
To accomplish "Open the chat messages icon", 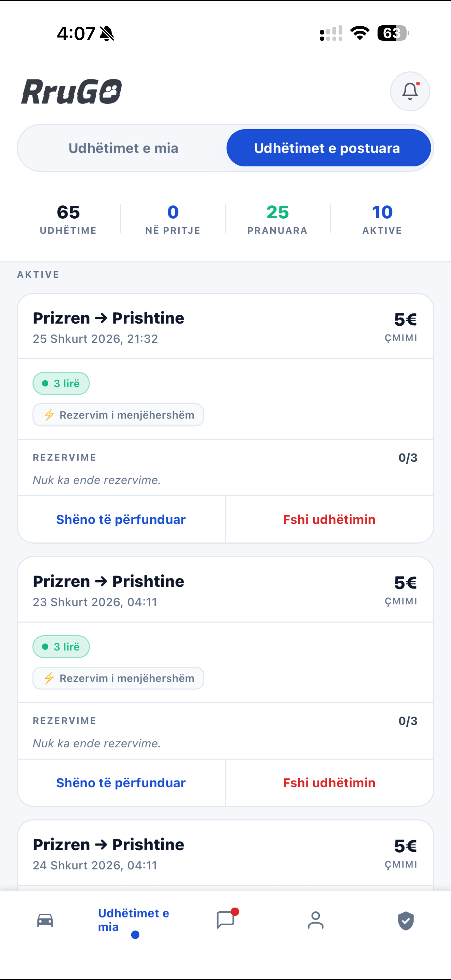I will click(225, 920).
